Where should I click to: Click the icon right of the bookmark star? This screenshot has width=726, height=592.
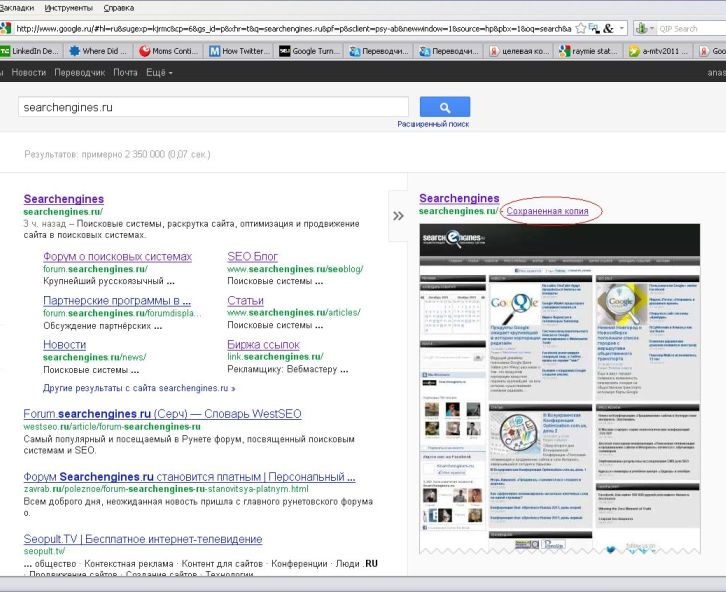click(594, 29)
